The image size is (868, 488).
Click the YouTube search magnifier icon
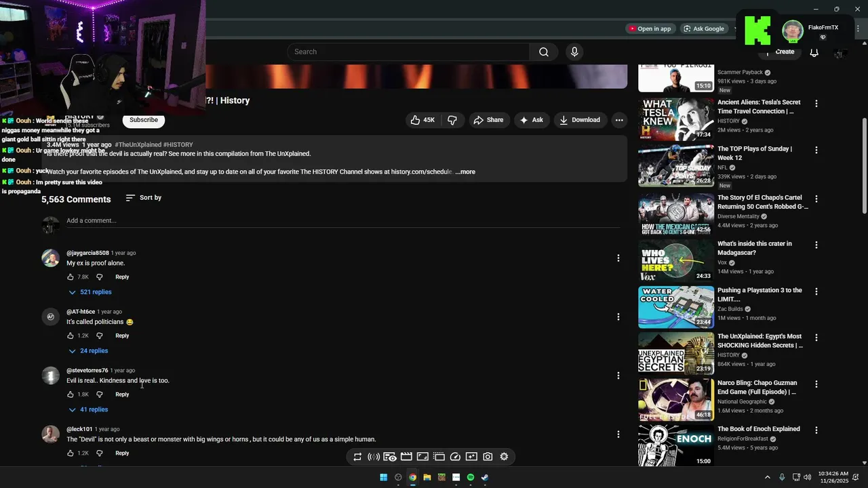tap(544, 52)
